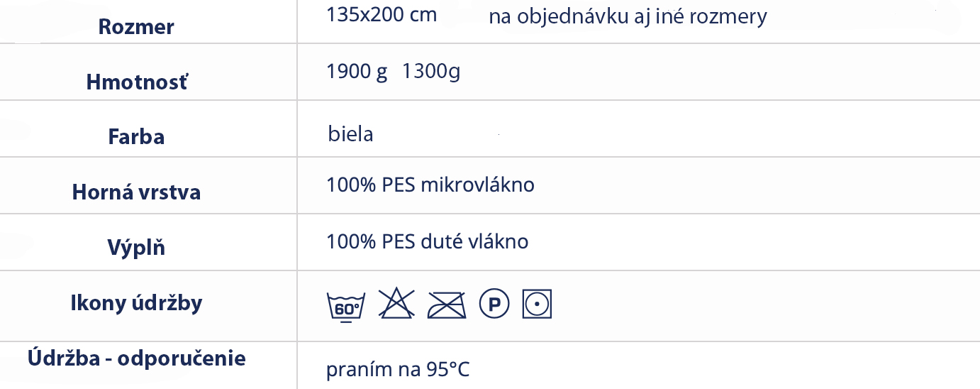Click the do not iron icon
980x389 pixels.
click(x=447, y=305)
